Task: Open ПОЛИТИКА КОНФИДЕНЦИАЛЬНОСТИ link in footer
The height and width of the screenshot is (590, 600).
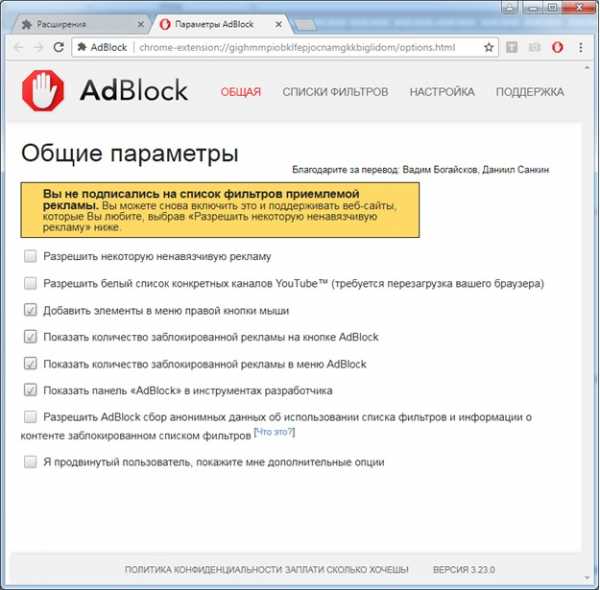Action: pos(204,570)
